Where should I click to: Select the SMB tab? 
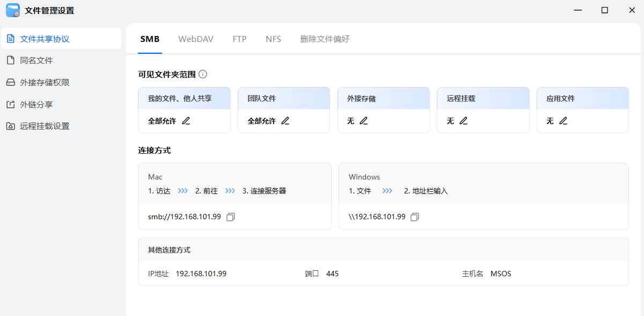coord(150,39)
